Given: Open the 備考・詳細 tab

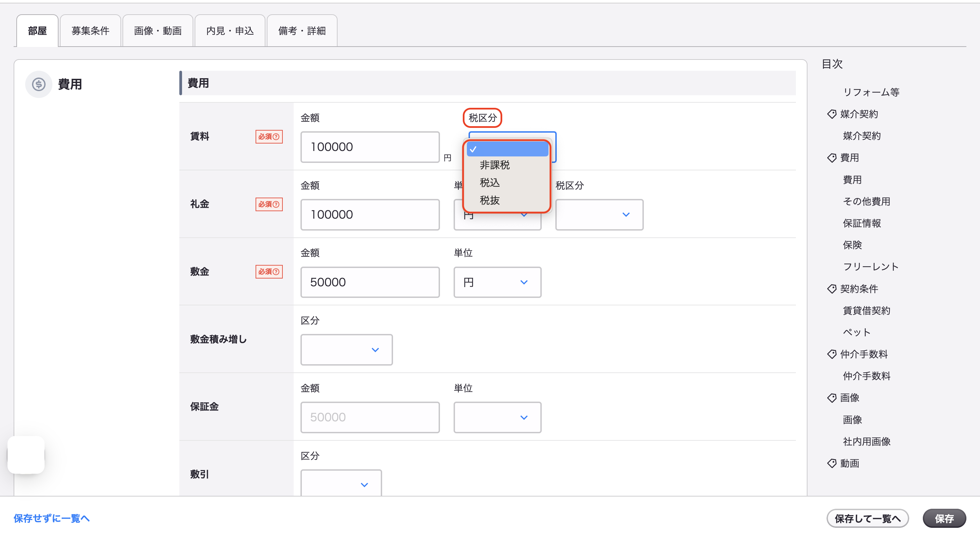Looking at the screenshot, I should [x=302, y=31].
